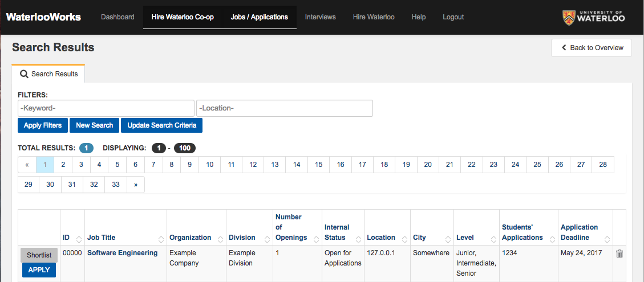Sort table by ID column arrows

(79, 239)
